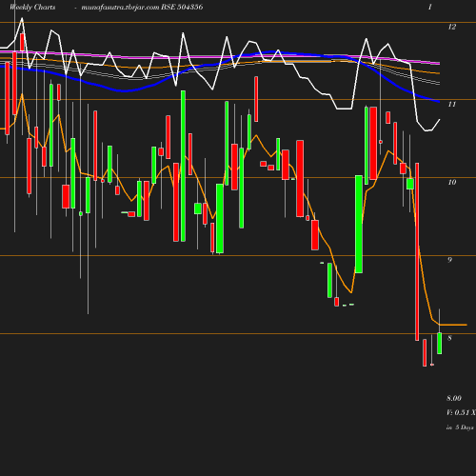
Task: Click the price axis label 8
Action: click(449, 338)
